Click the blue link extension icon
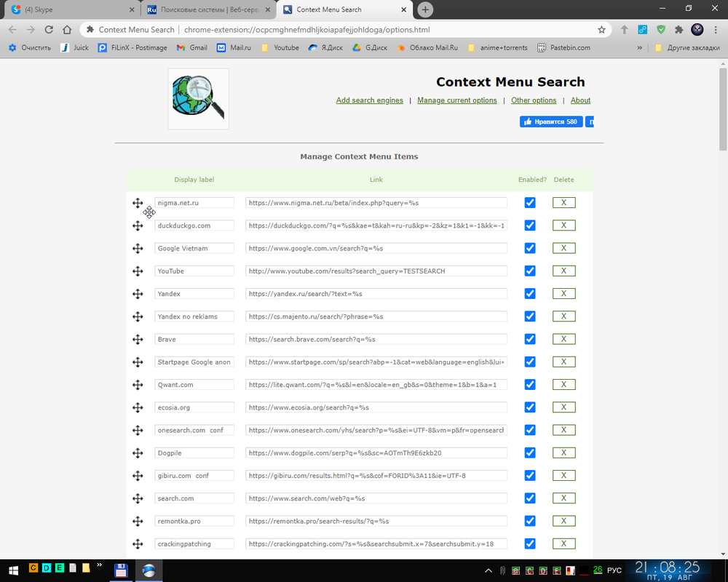The image size is (728, 582). click(x=643, y=30)
